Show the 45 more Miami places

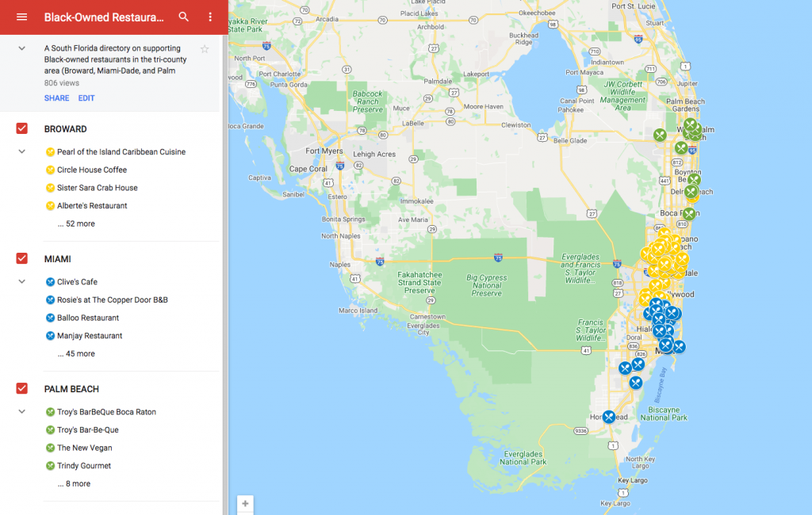pos(76,353)
